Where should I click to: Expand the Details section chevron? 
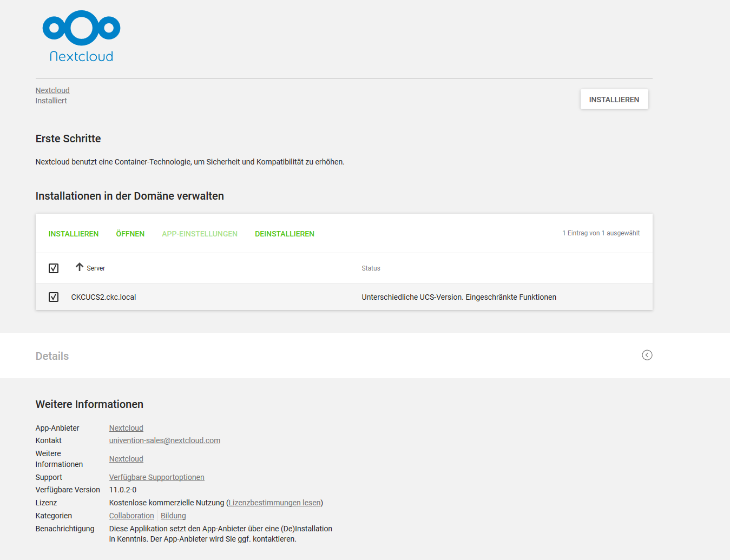tap(647, 355)
